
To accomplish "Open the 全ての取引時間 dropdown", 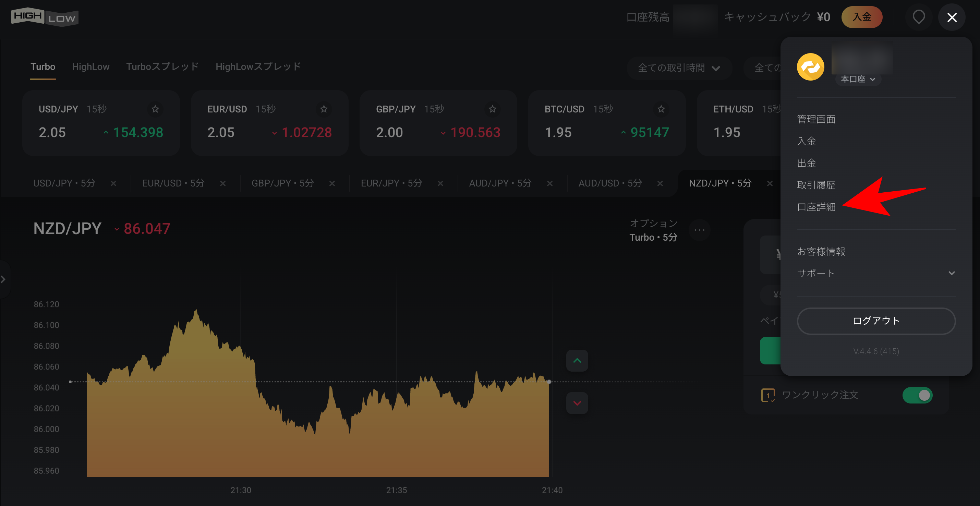I will (679, 68).
